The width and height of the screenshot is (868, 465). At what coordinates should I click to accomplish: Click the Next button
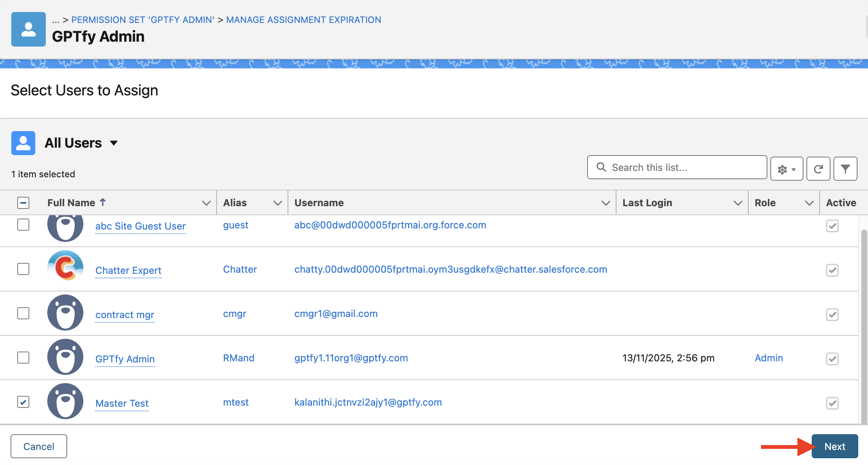click(x=835, y=446)
